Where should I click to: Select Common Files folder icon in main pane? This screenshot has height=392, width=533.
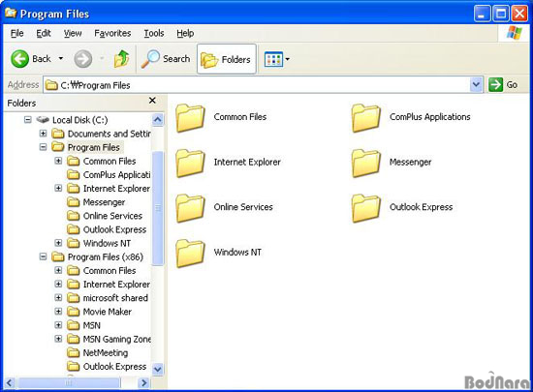pyautogui.click(x=190, y=118)
